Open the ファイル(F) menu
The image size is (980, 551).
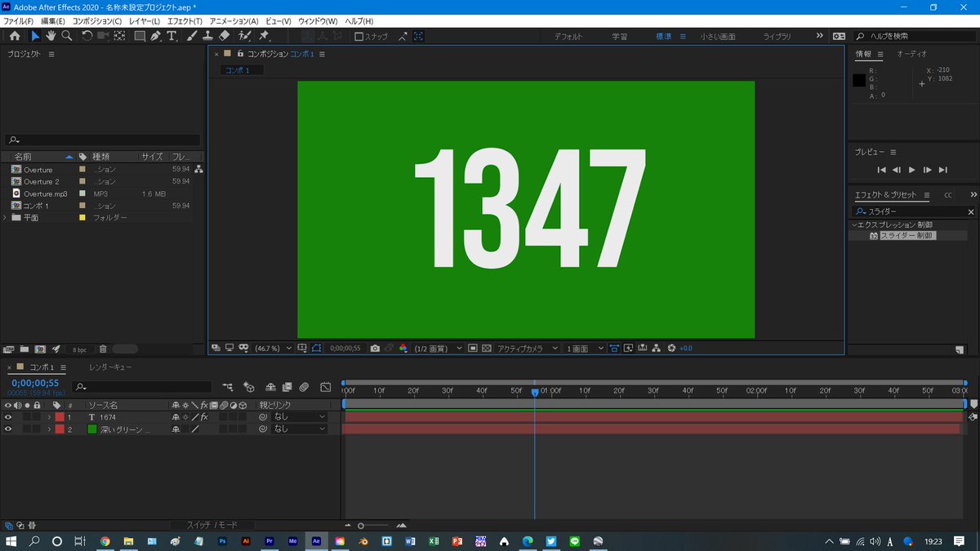click(19, 20)
